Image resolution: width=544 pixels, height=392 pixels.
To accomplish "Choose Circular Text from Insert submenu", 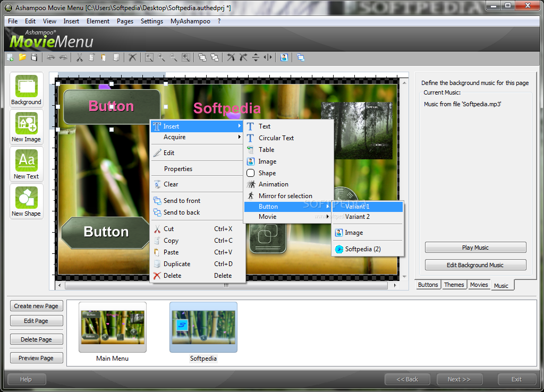I will click(288, 138).
